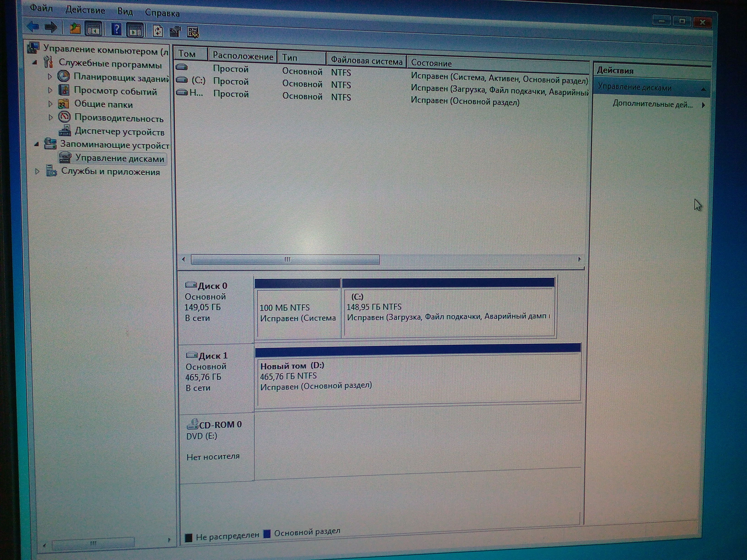Sort by the Файловая система column header
This screenshot has height=560, width=747.
pyautogui.click(x=366, y=61)
